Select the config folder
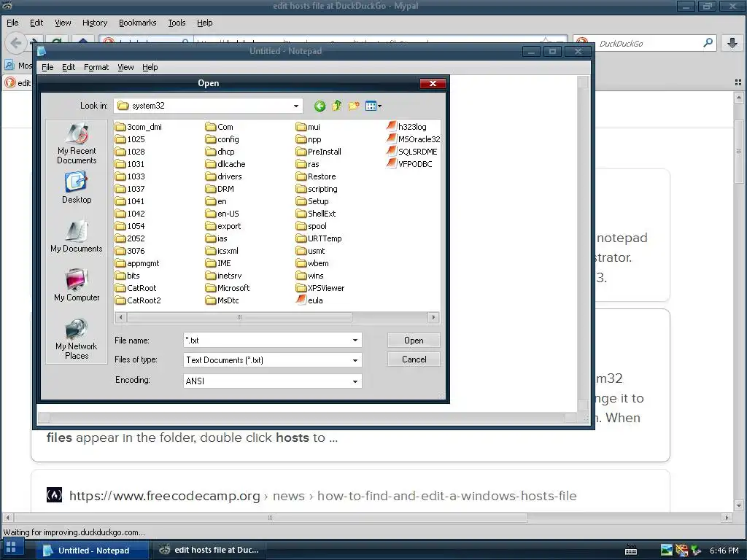The height and width of the screenshot is (560, 747). [x=222, y=139]
